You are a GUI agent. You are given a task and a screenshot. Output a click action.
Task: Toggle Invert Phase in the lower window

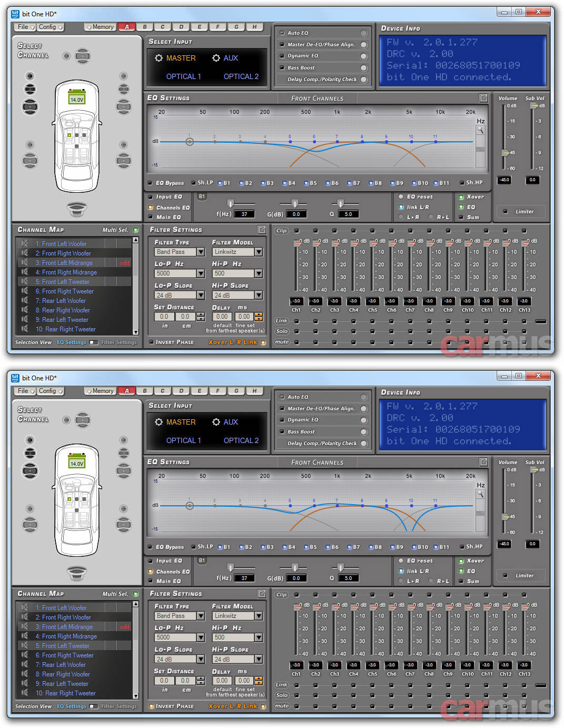coord(151,706)
